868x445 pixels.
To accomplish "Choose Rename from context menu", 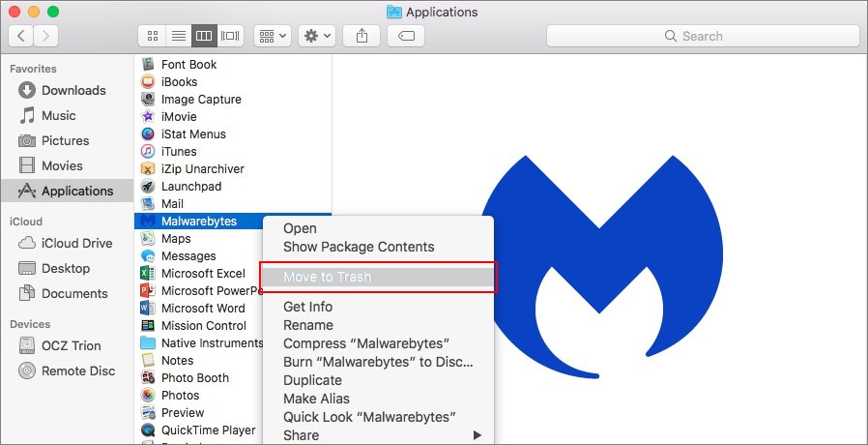I will pos(378,325).
